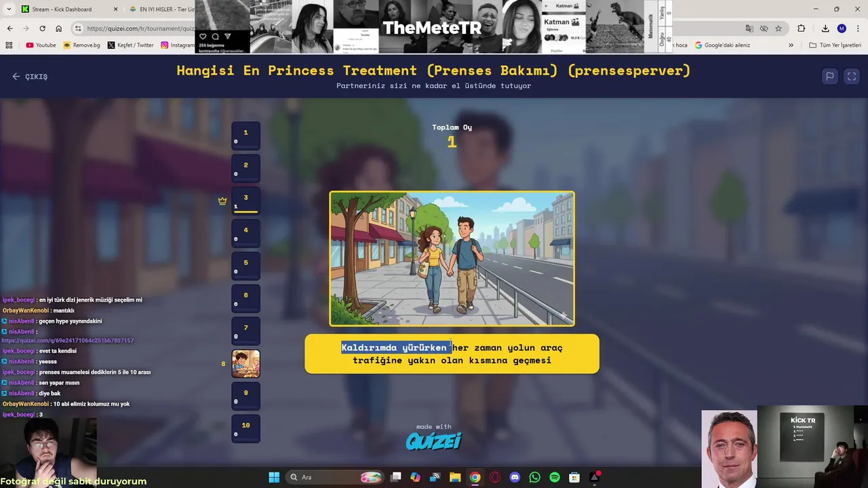Vote score 5 in the rating column
868x488 pixels.
(x=245, y=265)
